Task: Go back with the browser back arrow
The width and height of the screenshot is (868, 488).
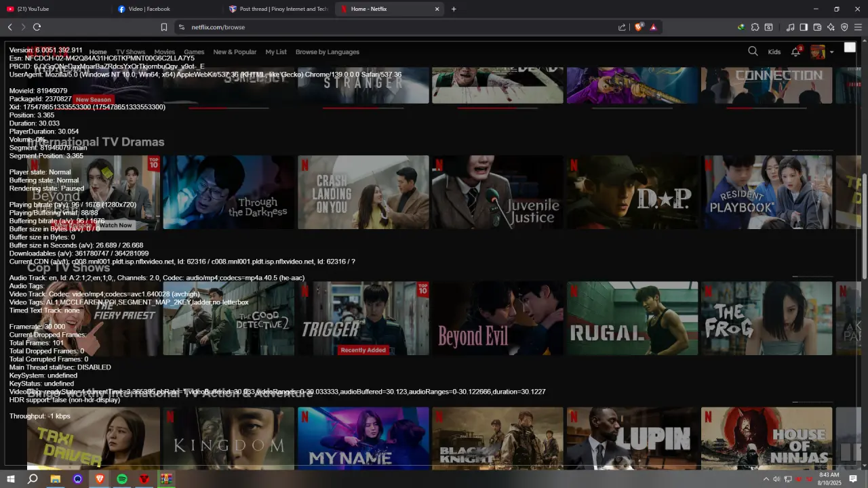Action: coord(9,27)
